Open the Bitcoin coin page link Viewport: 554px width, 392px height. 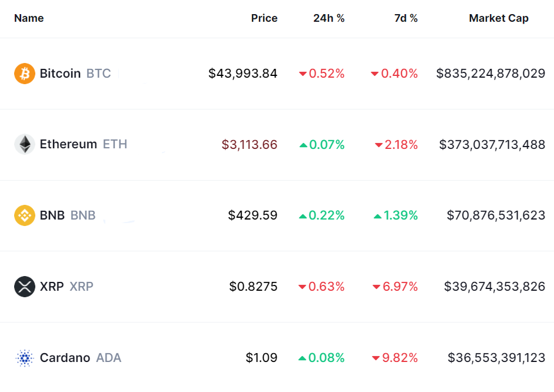60,74
